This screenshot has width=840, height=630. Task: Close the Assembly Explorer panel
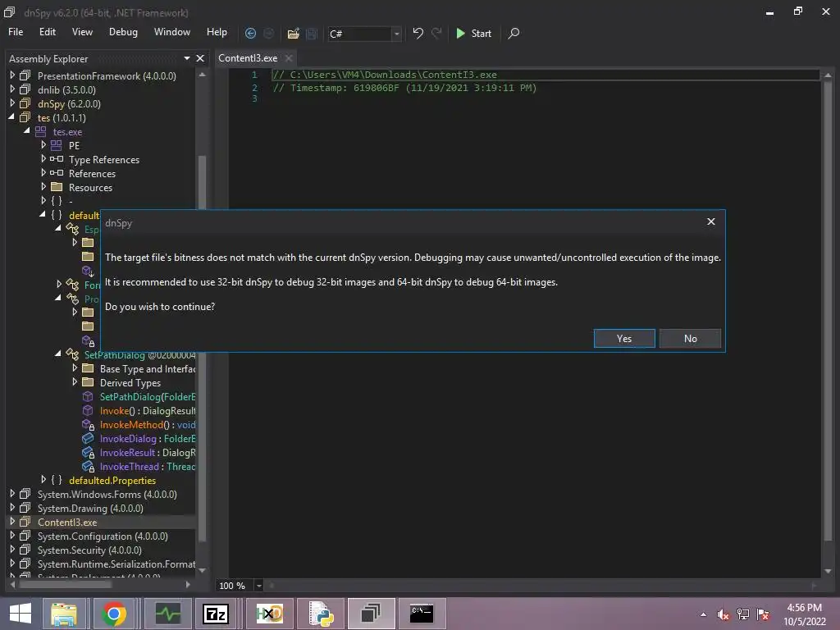pyautogui.click(x=200, y=58)
